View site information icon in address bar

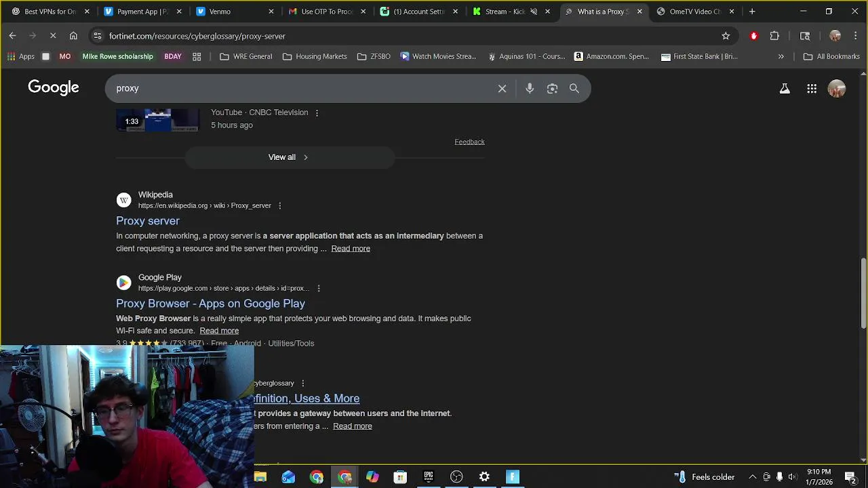click(98, 36)
